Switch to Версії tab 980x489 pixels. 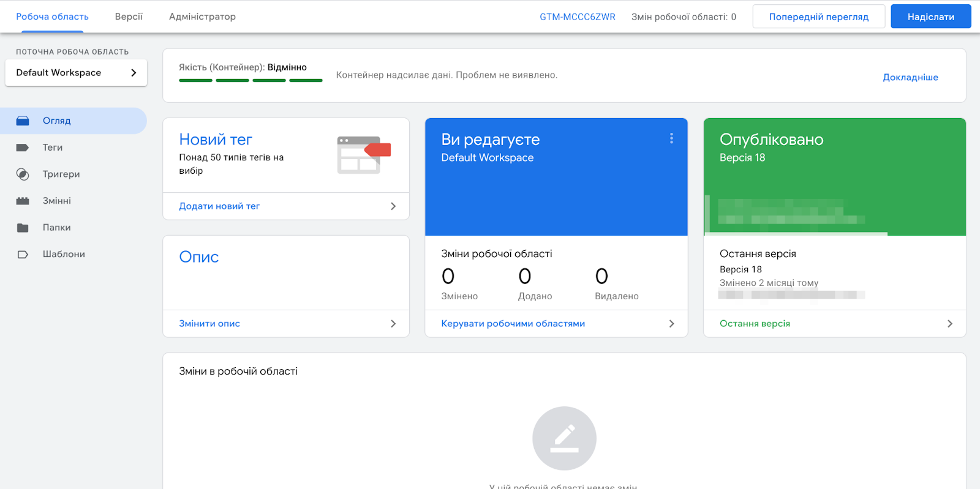(x=129, y=17)
